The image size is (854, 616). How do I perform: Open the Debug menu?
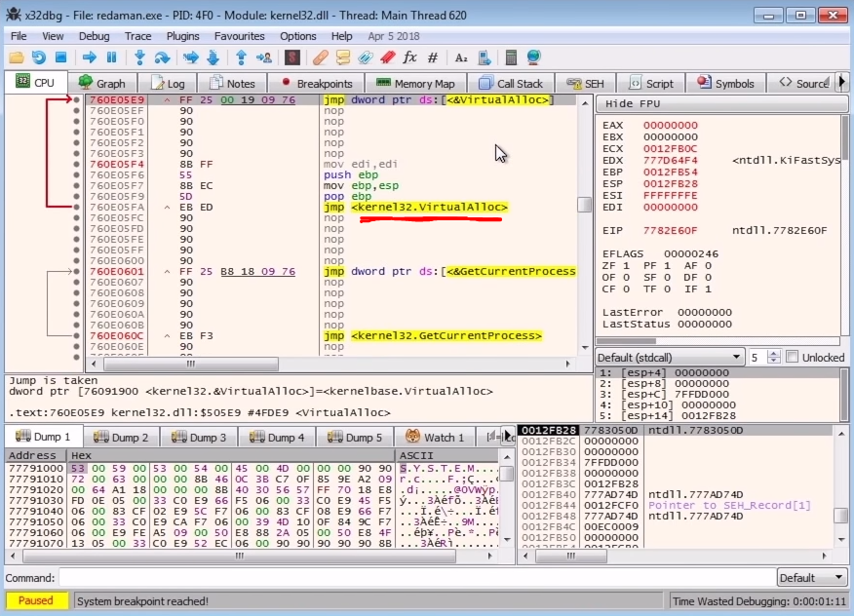95,36
